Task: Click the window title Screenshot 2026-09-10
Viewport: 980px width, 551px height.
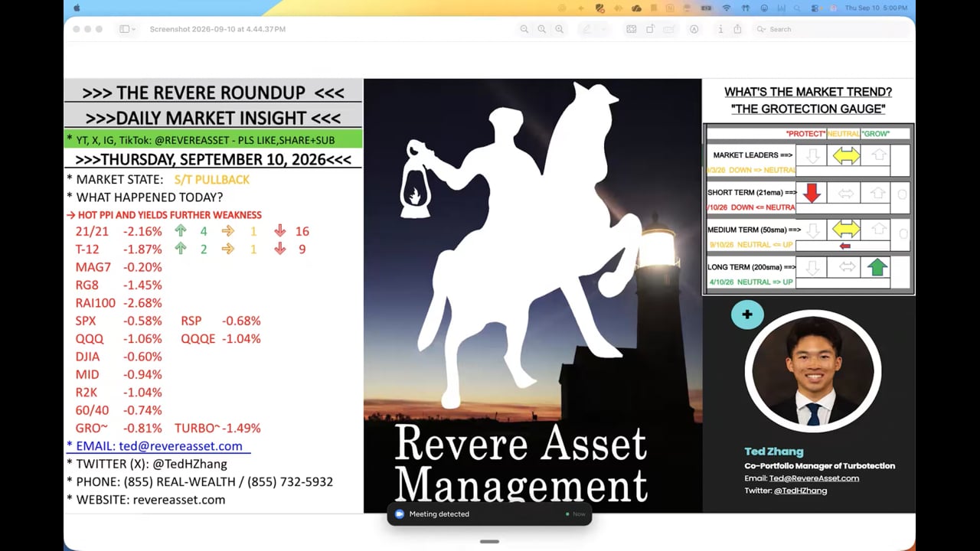Action: pyautogui.click(x=217, y=29)
